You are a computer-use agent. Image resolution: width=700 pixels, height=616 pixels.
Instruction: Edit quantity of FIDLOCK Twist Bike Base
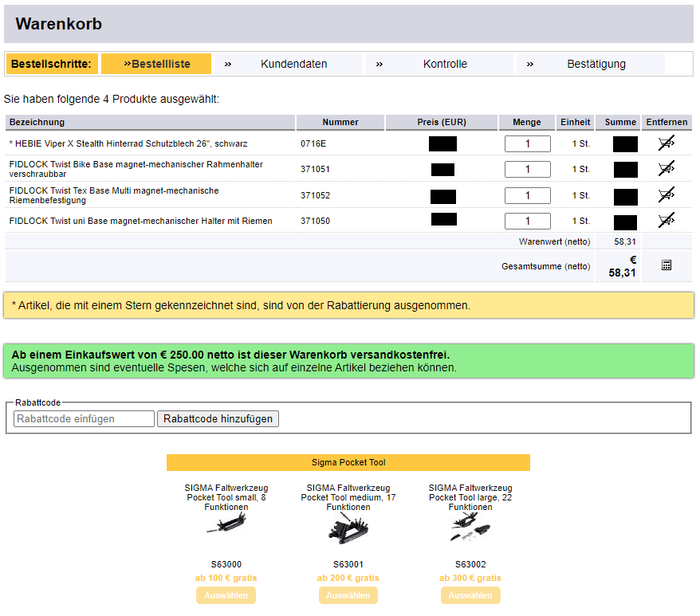[527, 169]
